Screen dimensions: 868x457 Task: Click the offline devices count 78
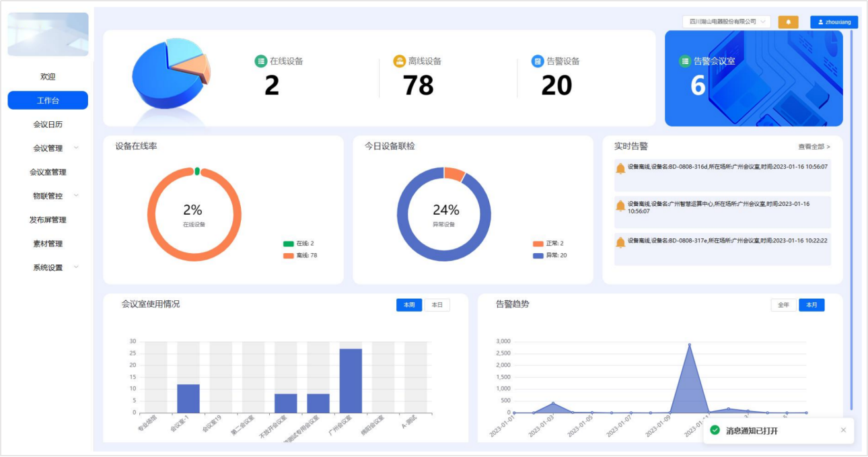point(419,85)
